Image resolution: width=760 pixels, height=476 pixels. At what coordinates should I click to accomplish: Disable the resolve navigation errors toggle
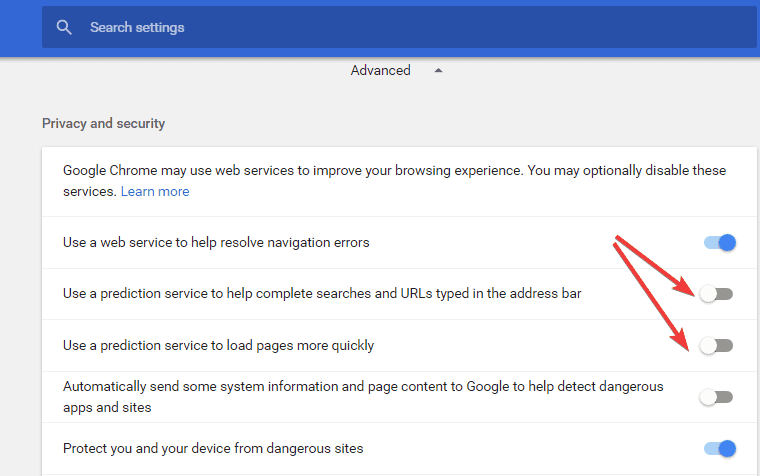(x=720, y=242)
